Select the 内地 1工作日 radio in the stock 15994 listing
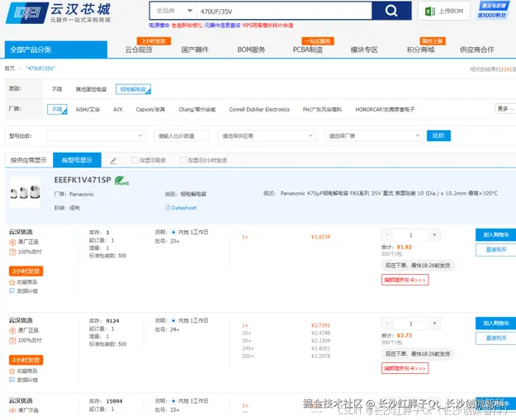Screen dimensions: 516x420 tap(173, 401)
